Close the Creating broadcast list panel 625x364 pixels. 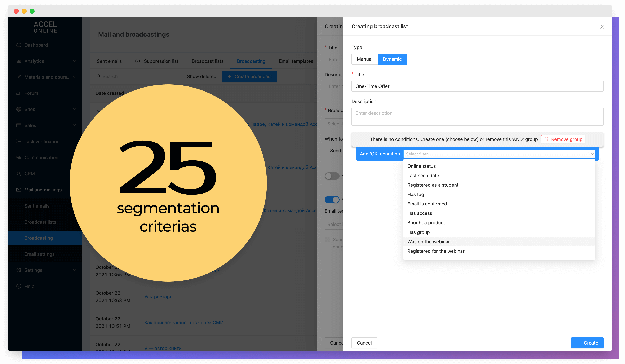[602, 27]
